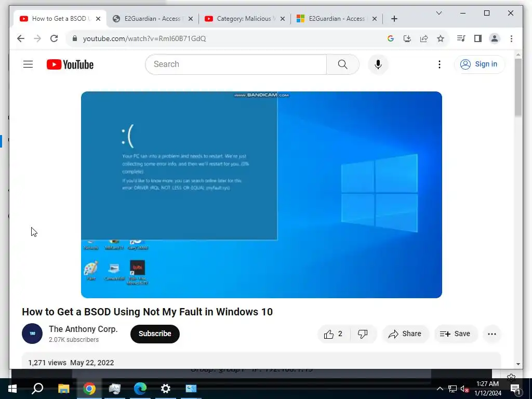This screenshot has width=532, height=399.
Task: View site info via the lock icon
Action: 75,38
